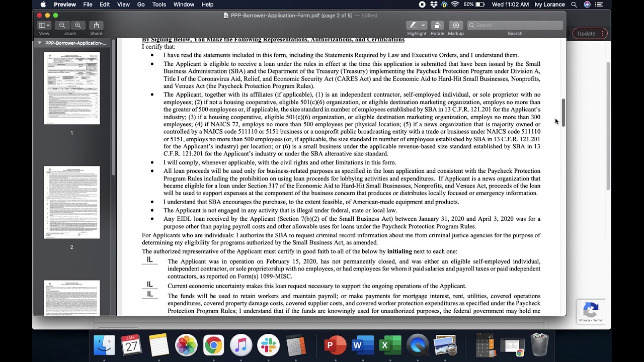Zoom out of the PDF page
The image size is (644, 362).
[x=62, y=25]
